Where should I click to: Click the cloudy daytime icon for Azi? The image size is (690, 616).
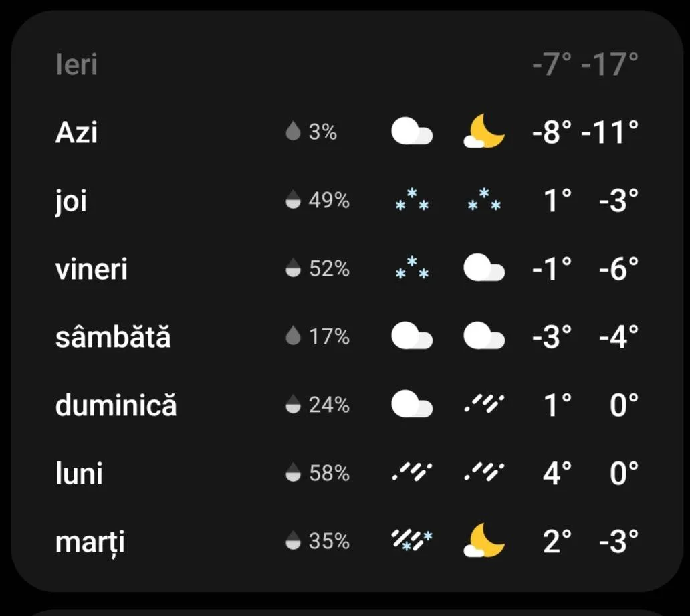tap(412, 132)
